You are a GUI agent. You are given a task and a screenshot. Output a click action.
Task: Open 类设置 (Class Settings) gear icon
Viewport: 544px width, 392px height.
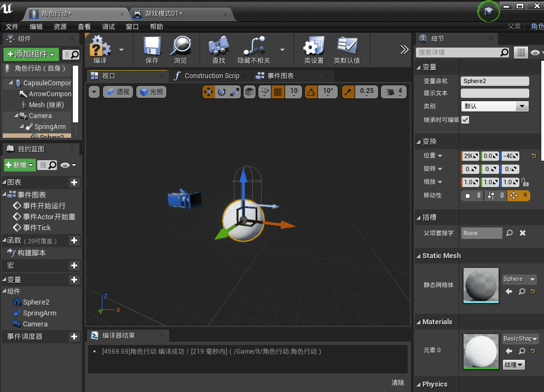pos(314,49)
